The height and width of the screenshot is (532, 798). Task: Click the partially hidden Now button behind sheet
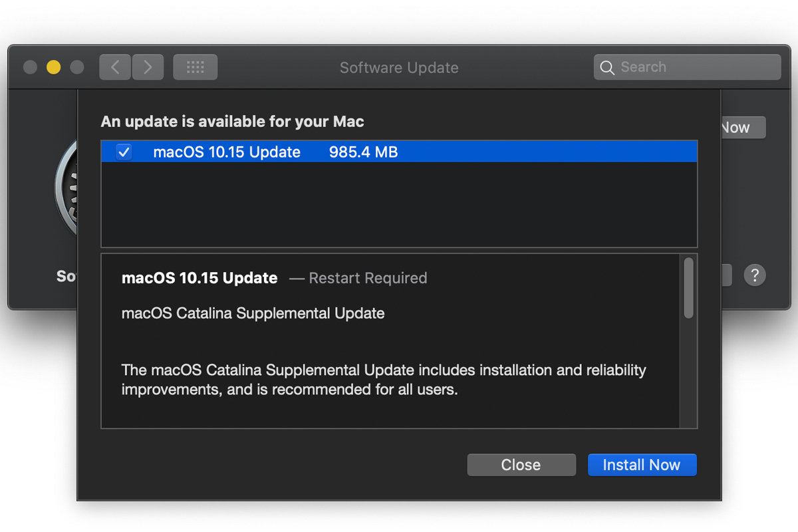click(x=743, y=128)
